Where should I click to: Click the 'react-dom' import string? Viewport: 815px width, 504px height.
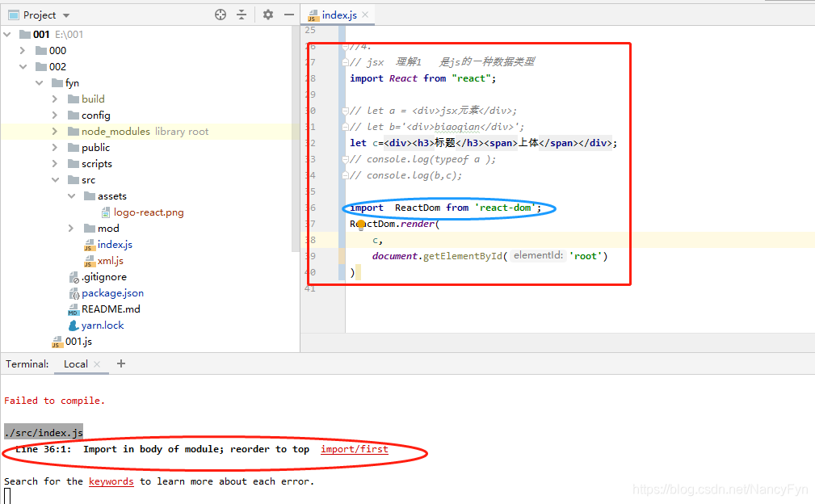pyautogui.click(x=505, y=208)
